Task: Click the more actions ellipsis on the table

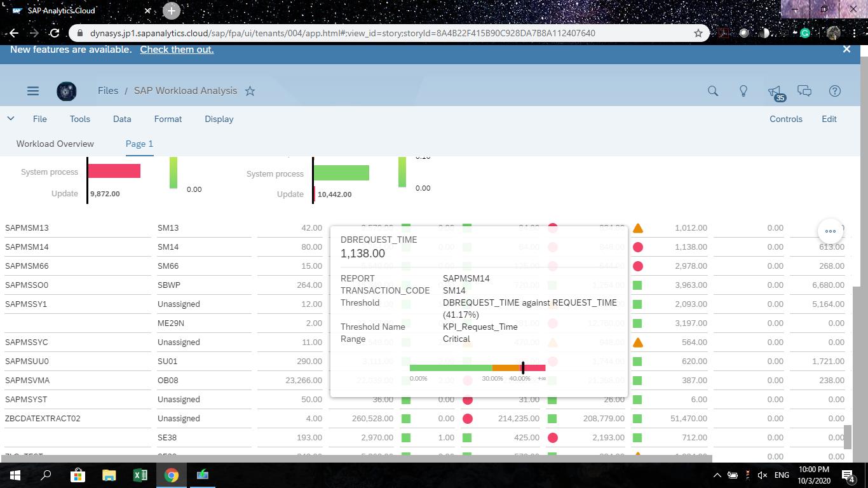Action: (x=830, y=231)
